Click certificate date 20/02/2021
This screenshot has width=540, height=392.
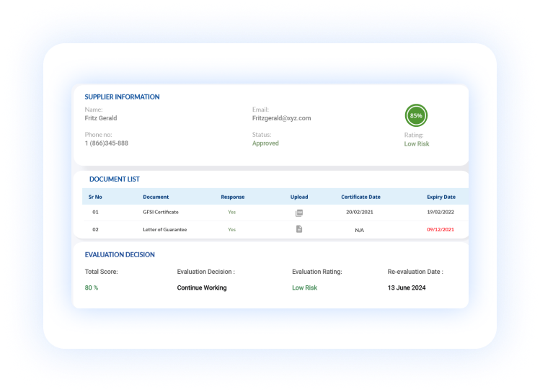(360, 212)
